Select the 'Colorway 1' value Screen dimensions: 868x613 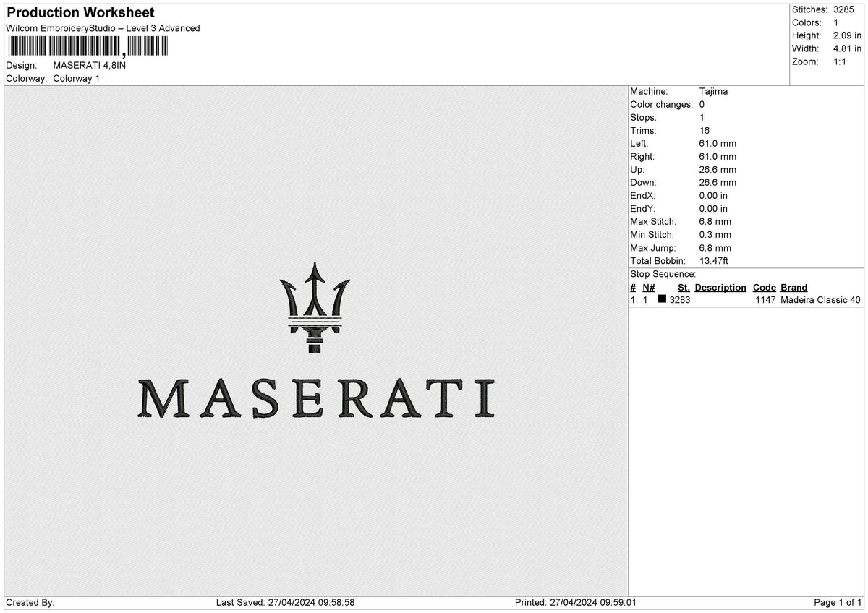[77, 78]
